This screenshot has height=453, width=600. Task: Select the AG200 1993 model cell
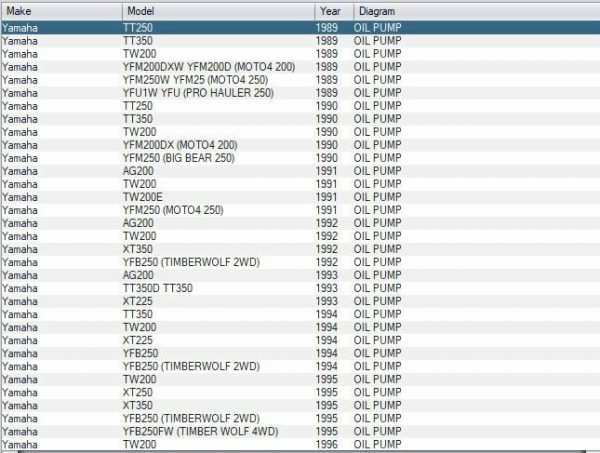138,275
